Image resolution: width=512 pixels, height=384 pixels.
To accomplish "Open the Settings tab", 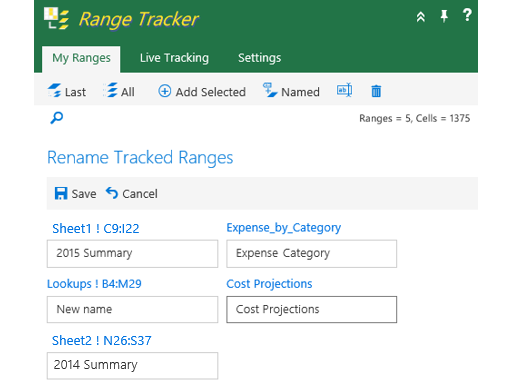I will [x=259, y=58].
